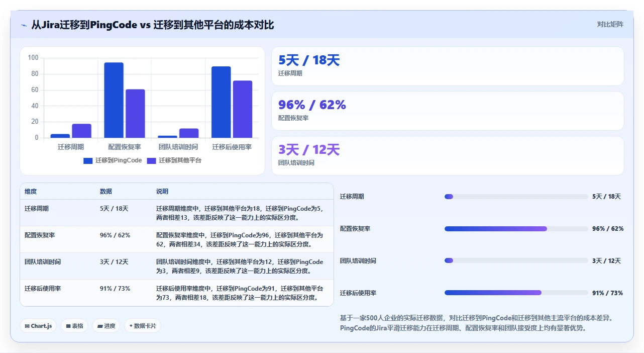Open the 5天 / 18天 data card

tap(448, 66)
